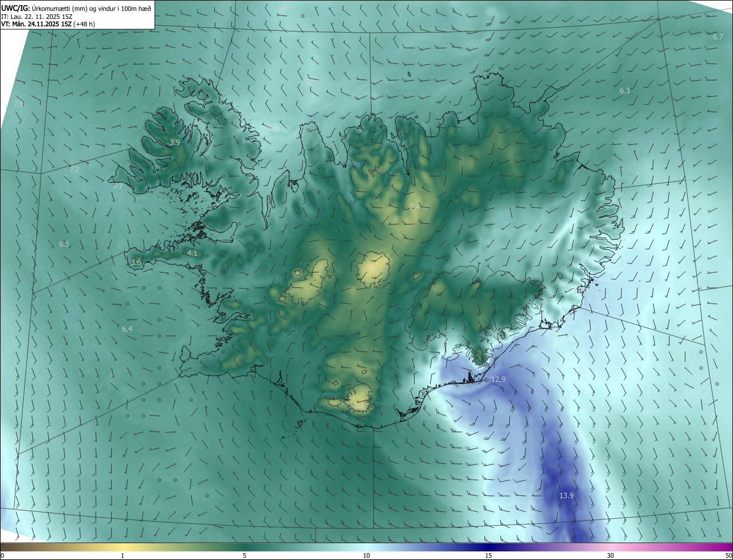This screenshot has width=733, height=560.
Task: Click the 3.9 value on the Westfjords
Action: [175, 142]
